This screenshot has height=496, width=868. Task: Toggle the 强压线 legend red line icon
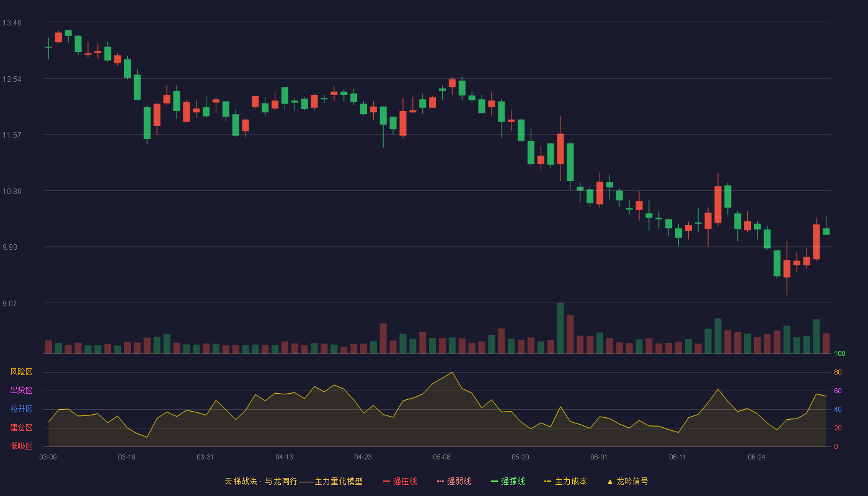coord(386,481)
